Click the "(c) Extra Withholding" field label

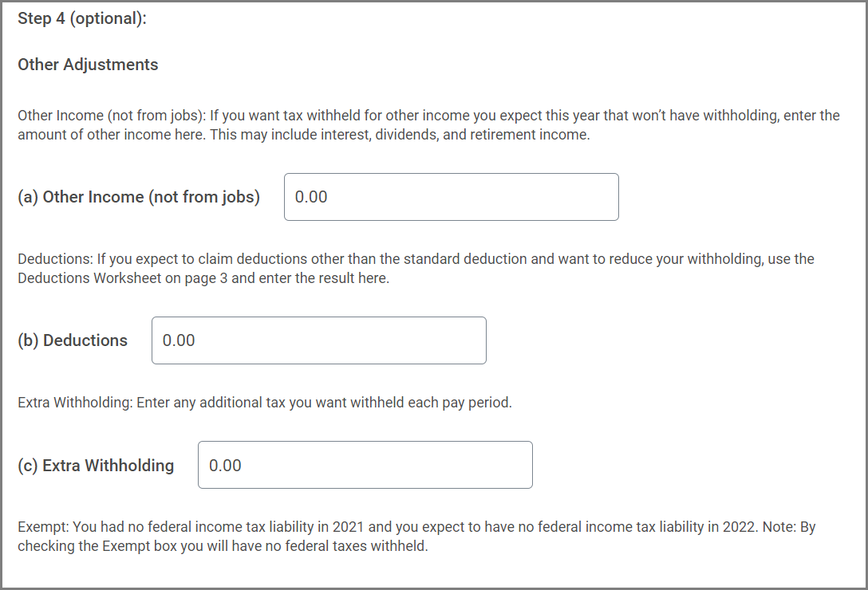[96, 466]
